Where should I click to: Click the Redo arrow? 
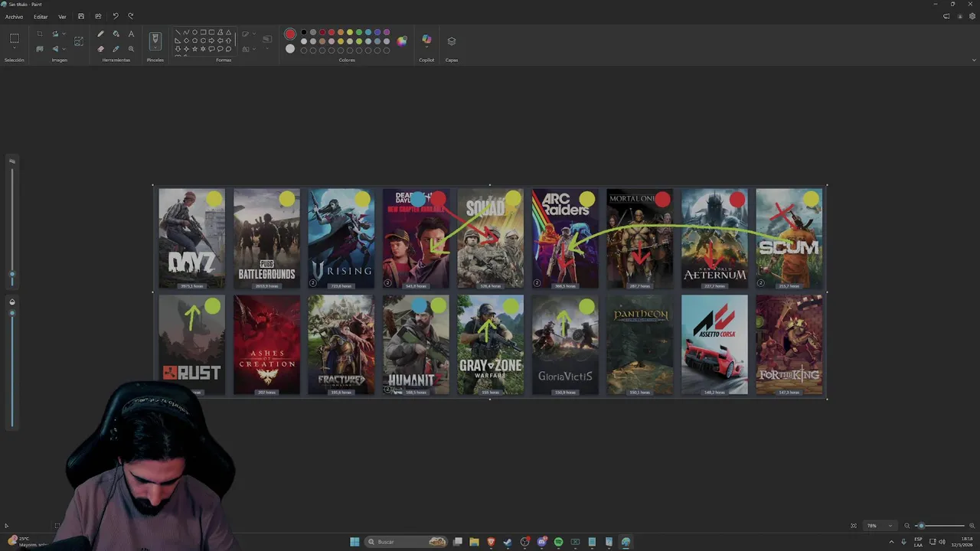[131, 16]
